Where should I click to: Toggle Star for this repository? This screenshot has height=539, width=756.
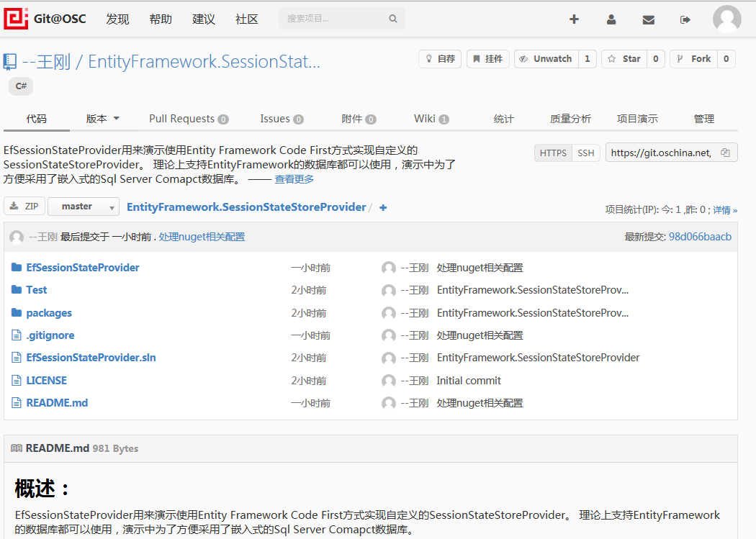pyautogui.click(x=624, y=59)
